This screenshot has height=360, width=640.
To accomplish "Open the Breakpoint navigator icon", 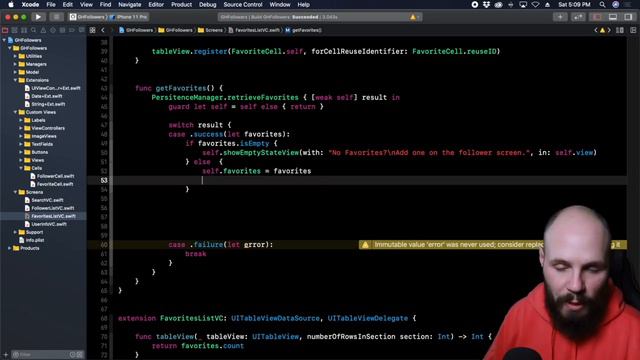I will pyautogui.click(x=72, y=30).
